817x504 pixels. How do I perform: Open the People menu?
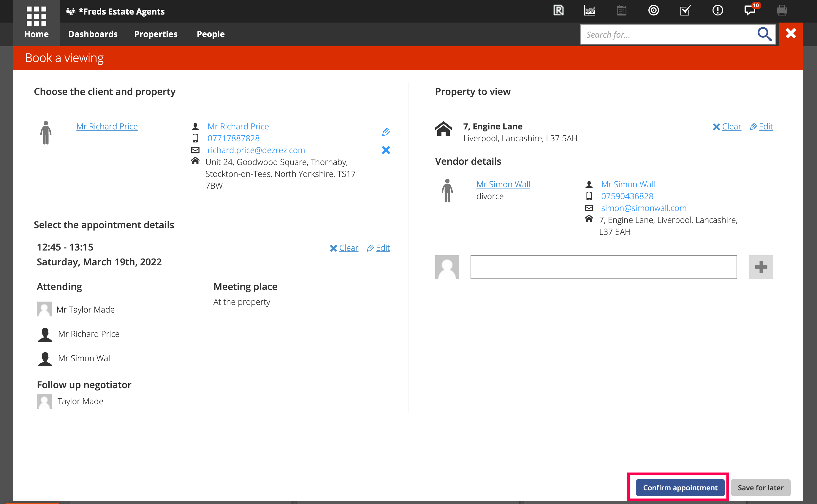click(x=211, y=34)
